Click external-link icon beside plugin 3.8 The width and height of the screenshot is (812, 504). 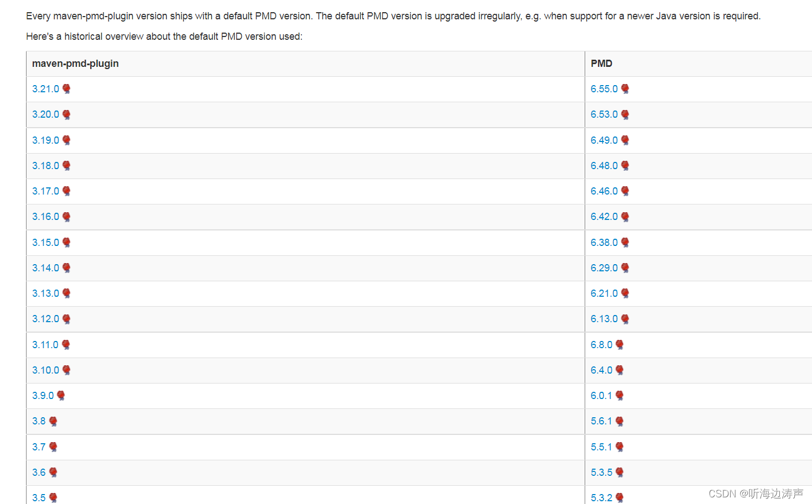pyautogui.click(x=53, y=421)
